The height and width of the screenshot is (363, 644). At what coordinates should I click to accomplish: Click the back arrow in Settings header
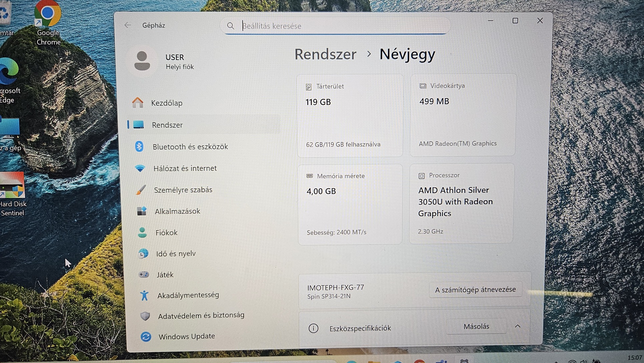(128, 25)
